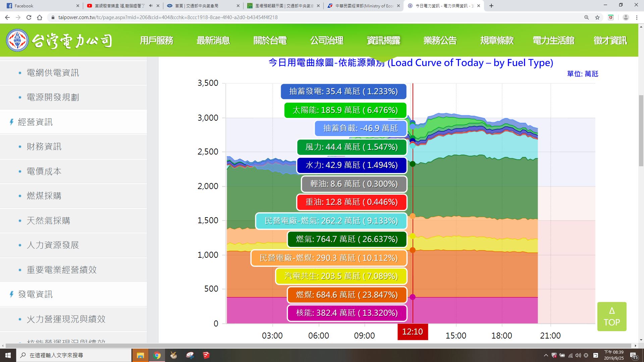Screen dimensions: 644x362
Task: Open the 用戶服務 menu
Action: click(157, 41)
